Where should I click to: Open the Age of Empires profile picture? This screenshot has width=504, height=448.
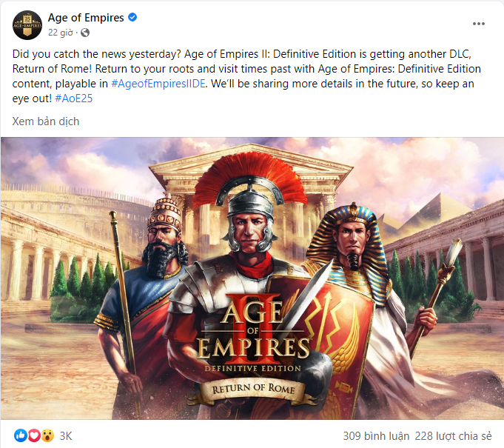(x=27, y=24)
